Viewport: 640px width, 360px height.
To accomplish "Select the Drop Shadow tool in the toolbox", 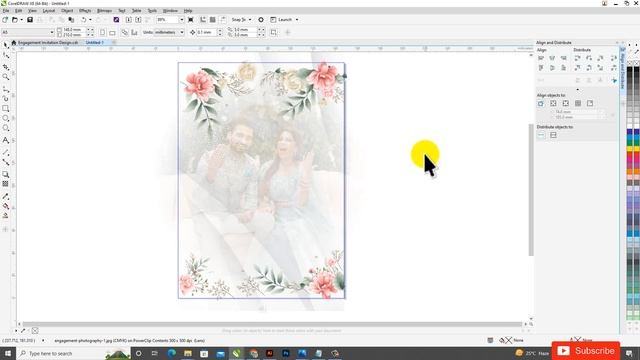I will [5, 174].
